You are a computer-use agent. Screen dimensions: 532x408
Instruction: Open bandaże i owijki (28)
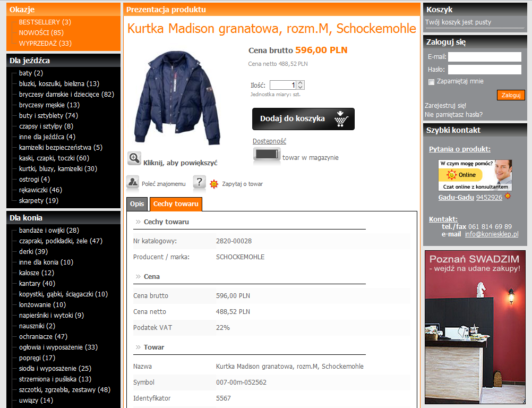tap(49, 230)
